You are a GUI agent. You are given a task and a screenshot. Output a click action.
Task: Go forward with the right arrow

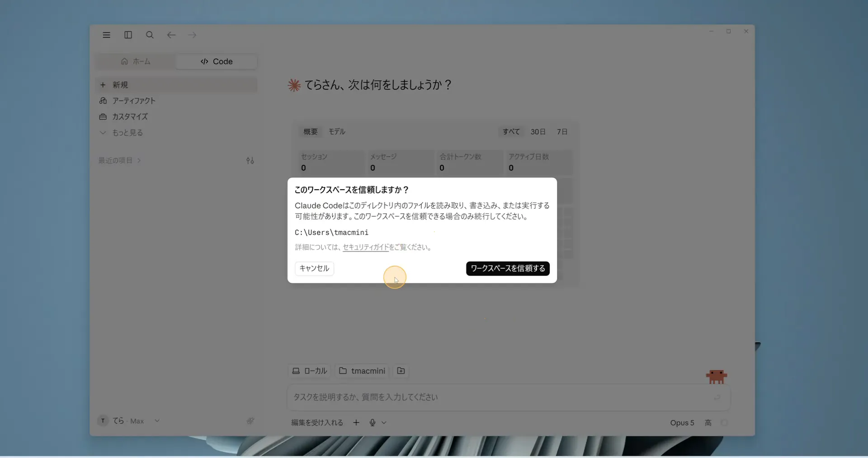[192, 35]
